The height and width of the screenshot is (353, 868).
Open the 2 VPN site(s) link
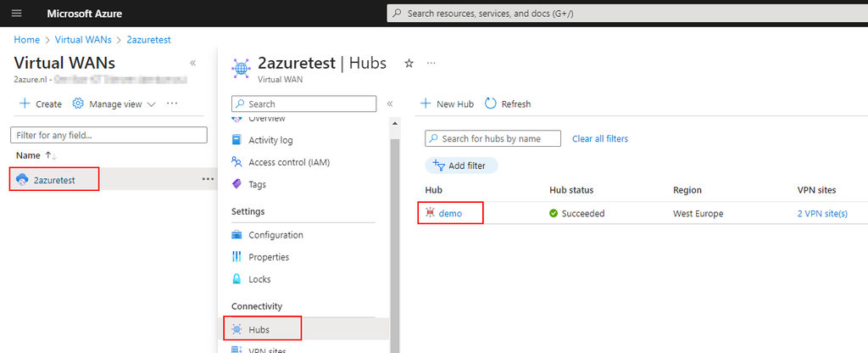(x=822, y=213)
